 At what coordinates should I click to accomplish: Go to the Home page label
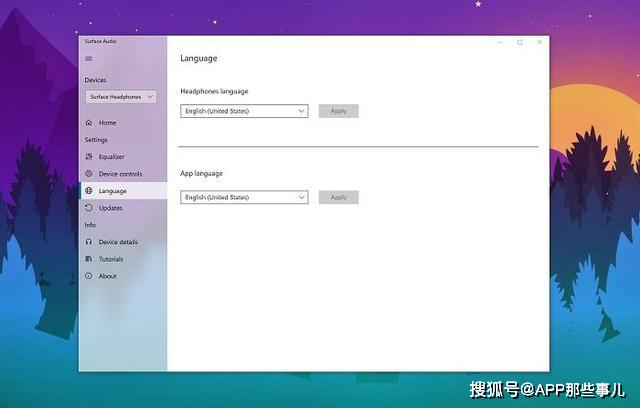[x=107, y=123]
